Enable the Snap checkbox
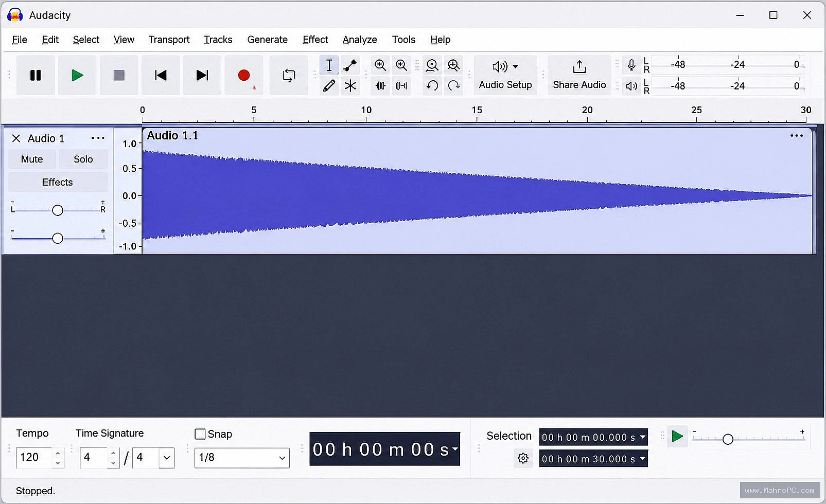 (x=200, y=434)
